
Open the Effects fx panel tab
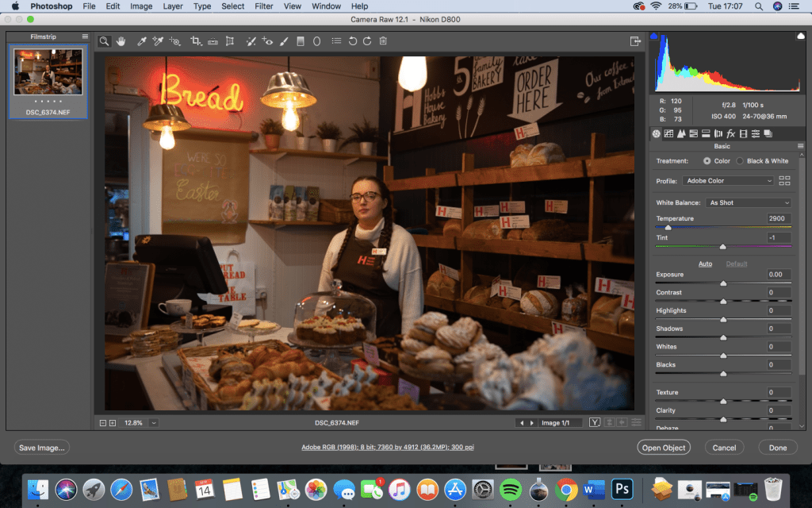730,133
